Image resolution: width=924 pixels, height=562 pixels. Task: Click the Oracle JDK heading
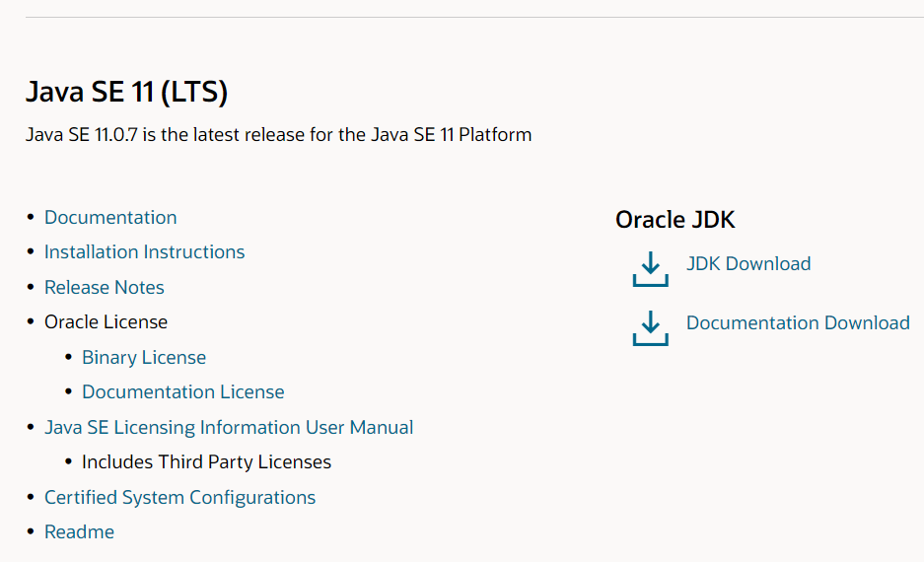[x=675, y=220]
